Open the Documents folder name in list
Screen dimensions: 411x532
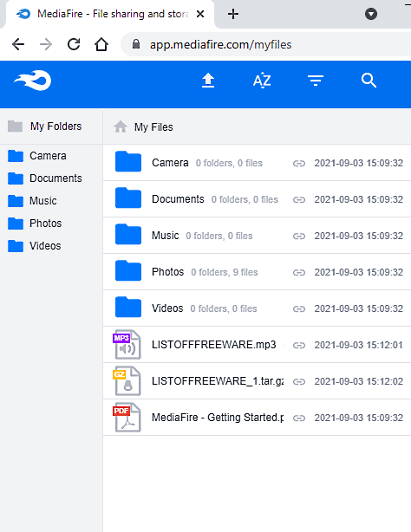[178, 198]
